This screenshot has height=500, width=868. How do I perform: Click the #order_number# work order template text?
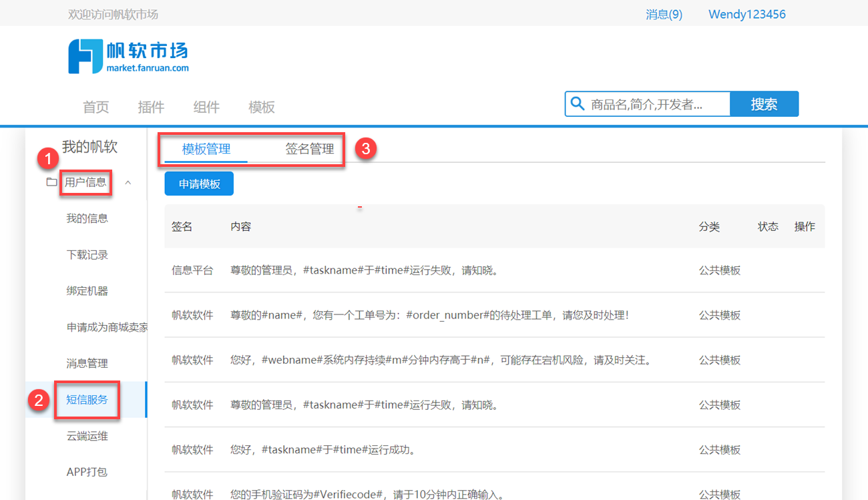(x=429, y=315)
